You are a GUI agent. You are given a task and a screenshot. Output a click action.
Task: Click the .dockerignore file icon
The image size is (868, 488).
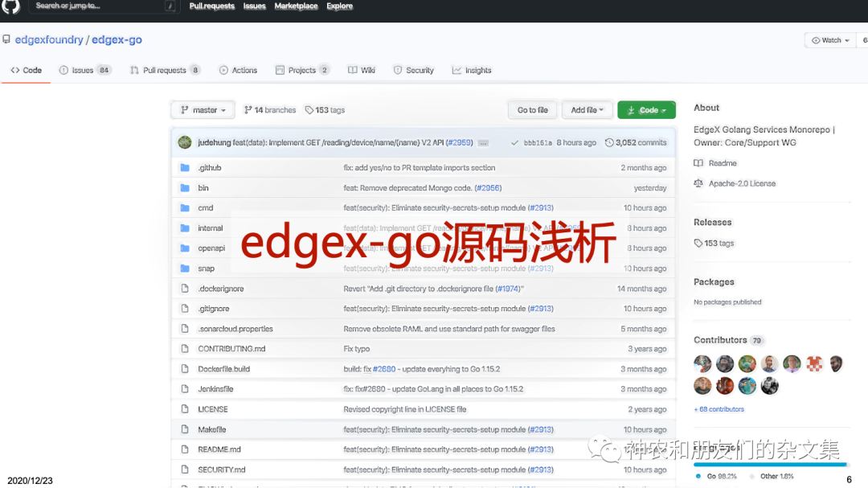tap(185, 288)
